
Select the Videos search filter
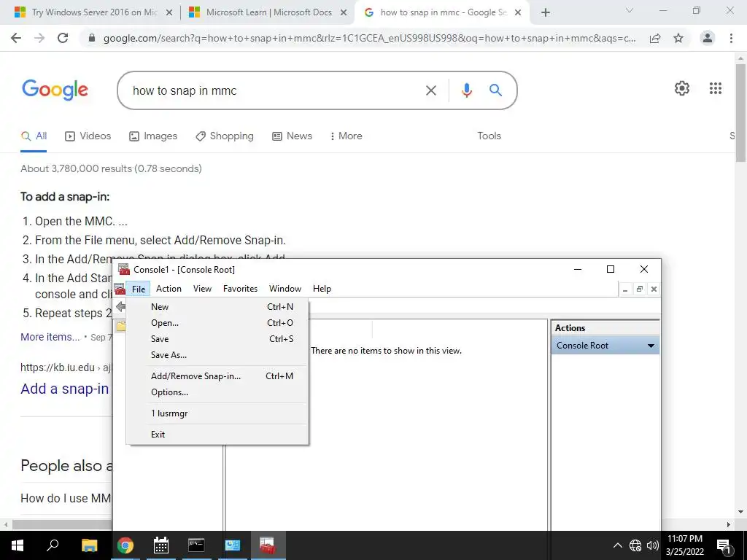[x=88, y=136]
